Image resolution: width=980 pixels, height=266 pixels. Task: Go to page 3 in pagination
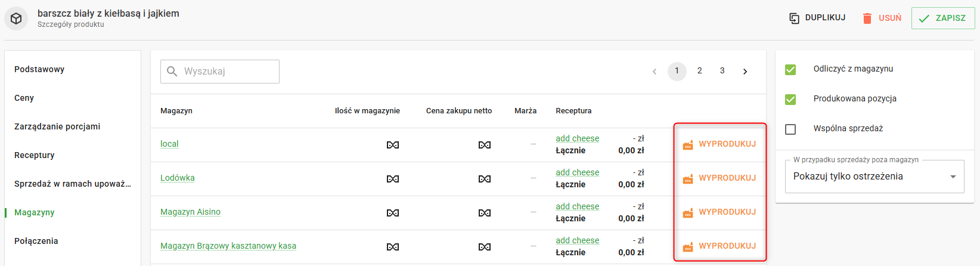pyautogui.click(x=722, y=71)
